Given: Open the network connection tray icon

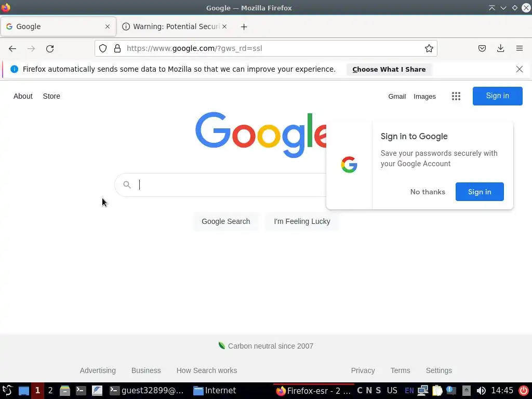Looking at the screenshot, I should [x=423, y=391].
